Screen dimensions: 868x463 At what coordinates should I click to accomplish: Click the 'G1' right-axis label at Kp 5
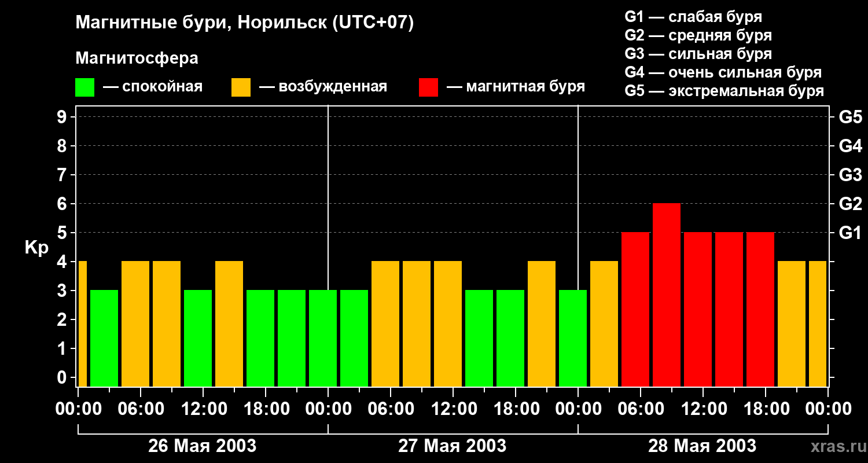[850, 233]
